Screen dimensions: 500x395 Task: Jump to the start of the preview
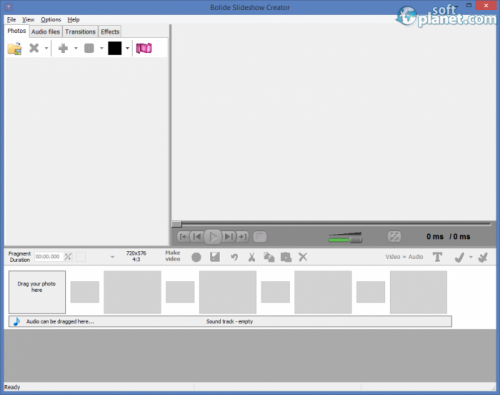pos(183,237)
